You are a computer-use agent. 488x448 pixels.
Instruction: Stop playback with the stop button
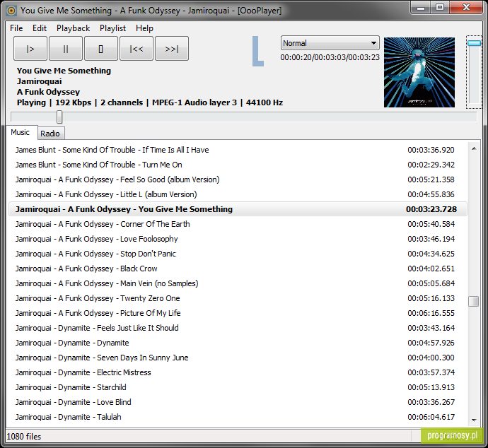[x=101, y=49]
